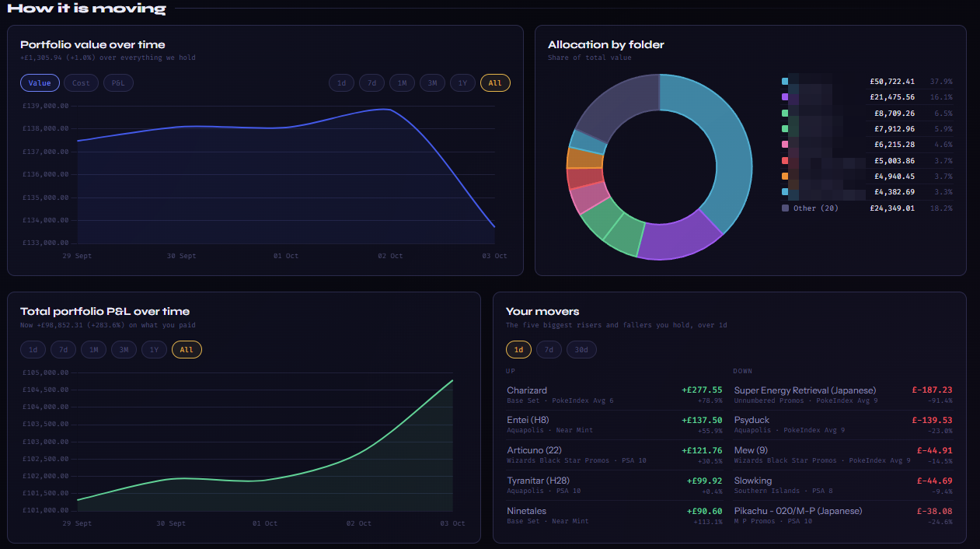Switch the portfolio chart to the Value tab
980x549 pixels.
coord(40,83)
